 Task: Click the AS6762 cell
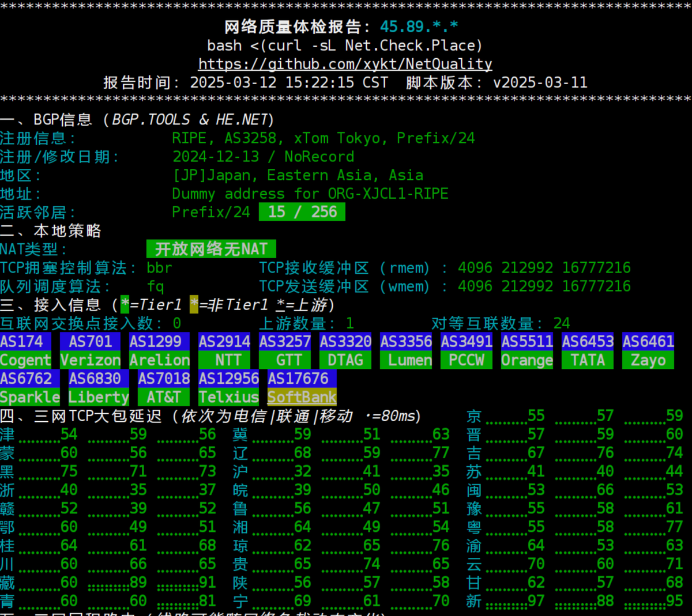[30, 379]
